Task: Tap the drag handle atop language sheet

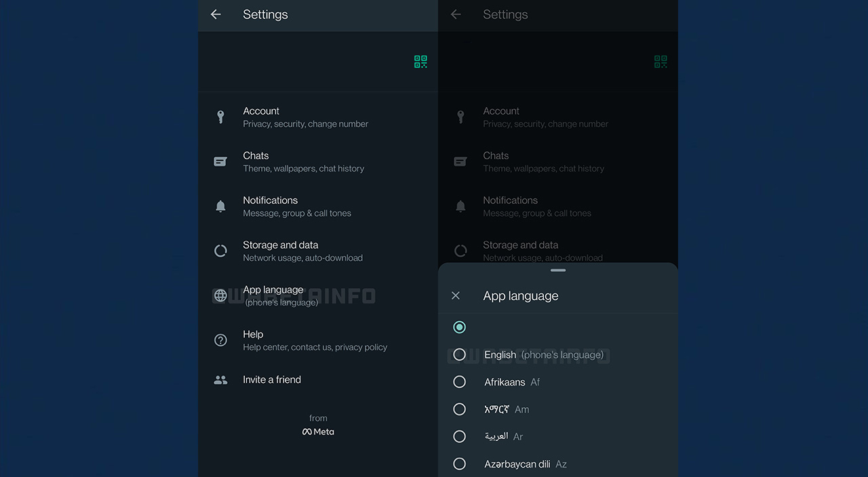Action: pos(558,270)
